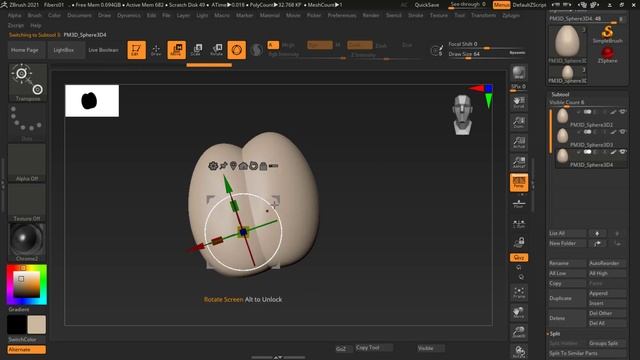Toggle visibility eye of PM3D_Sphere3D4 subtool
The height and width of the screenshot is (360, 640).
coord(622,152)
